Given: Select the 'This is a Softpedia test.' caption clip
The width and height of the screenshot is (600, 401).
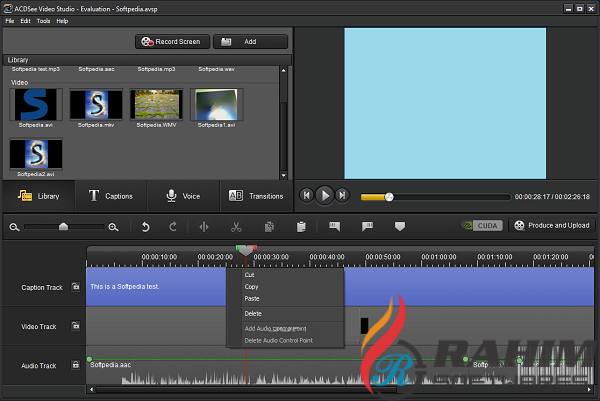Looking at the screenshot, I should 156,287.
